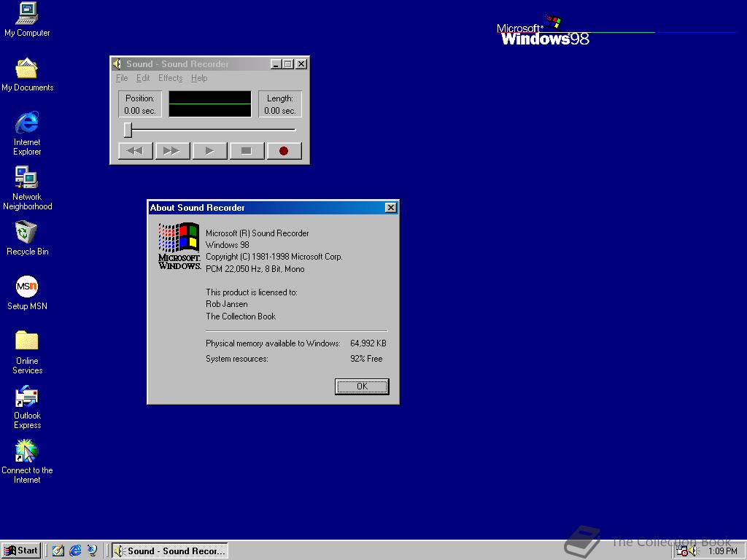Open the Edit menu in Sound Recorder

[143, 78]
